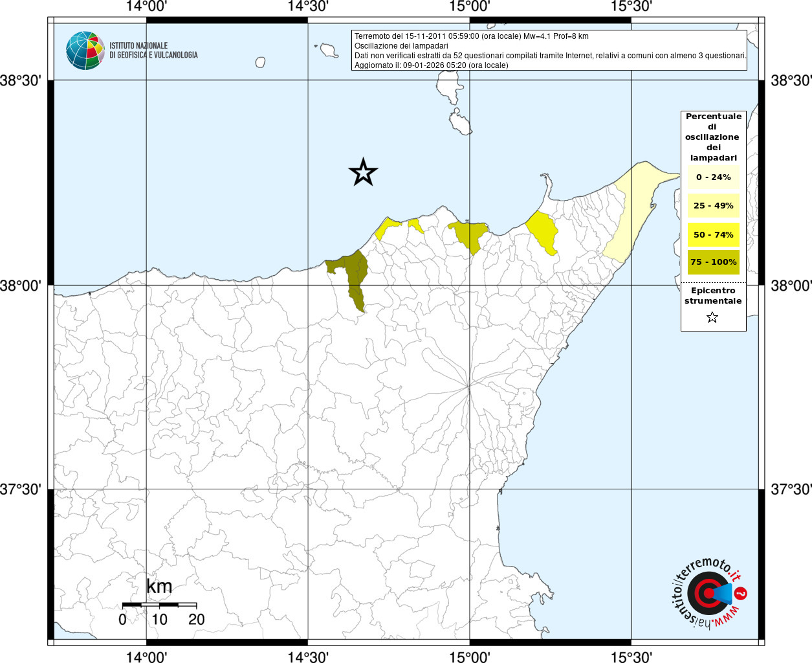The height and width of the screenshot is (663, 812).
Task: Click the top 14°30' longitude label
Action: tap(308, 7)
